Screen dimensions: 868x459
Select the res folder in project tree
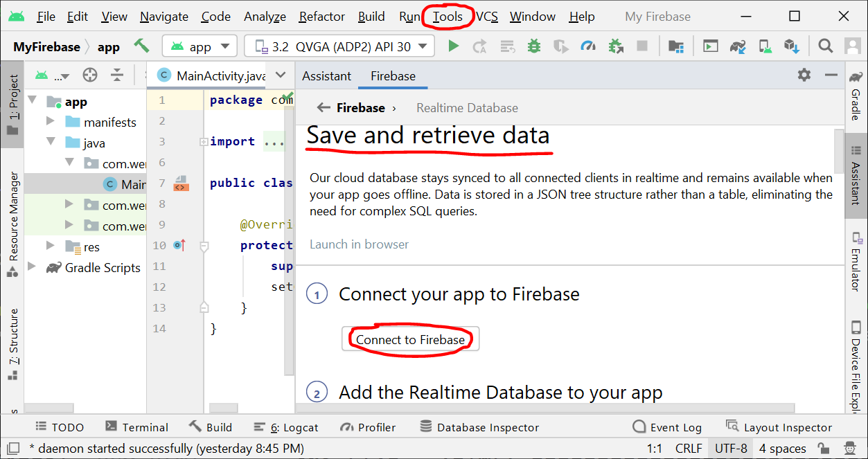[x=91, y=247]
